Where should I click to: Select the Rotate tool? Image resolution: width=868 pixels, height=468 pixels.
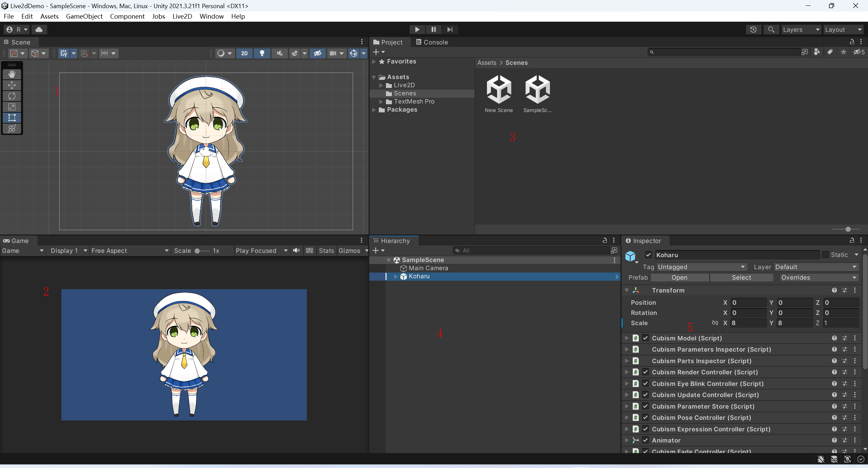coord(12,96)
